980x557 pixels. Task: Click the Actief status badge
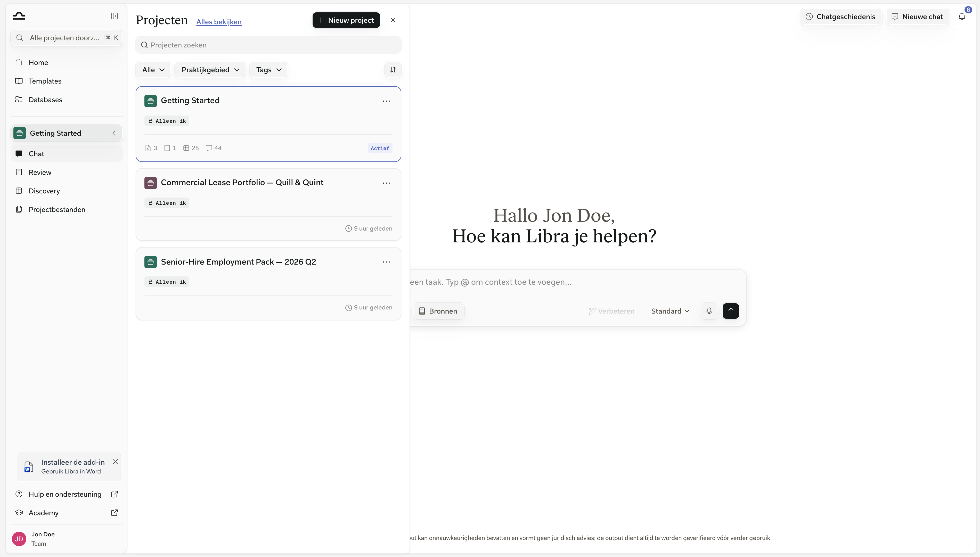380,149
